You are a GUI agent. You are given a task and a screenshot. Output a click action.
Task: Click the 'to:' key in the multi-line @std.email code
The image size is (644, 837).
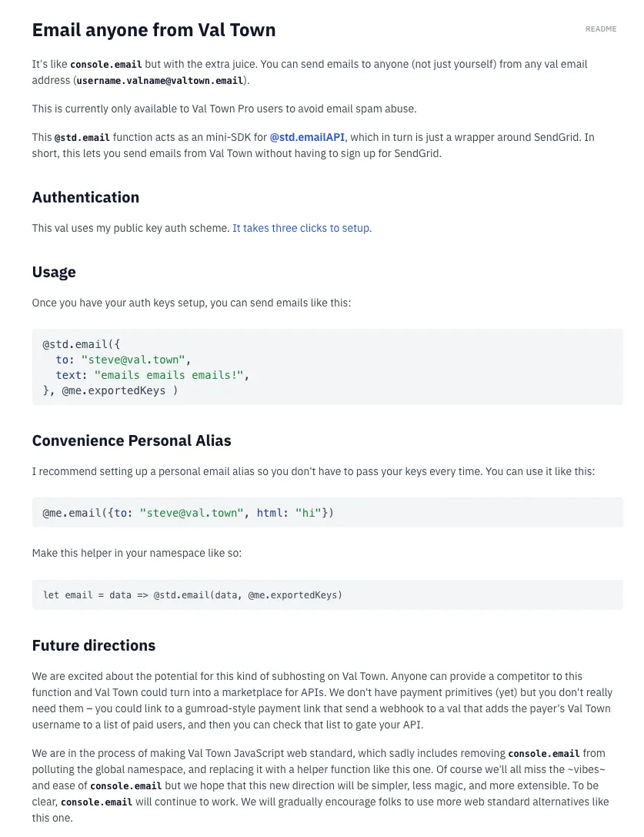pos(65,360)
